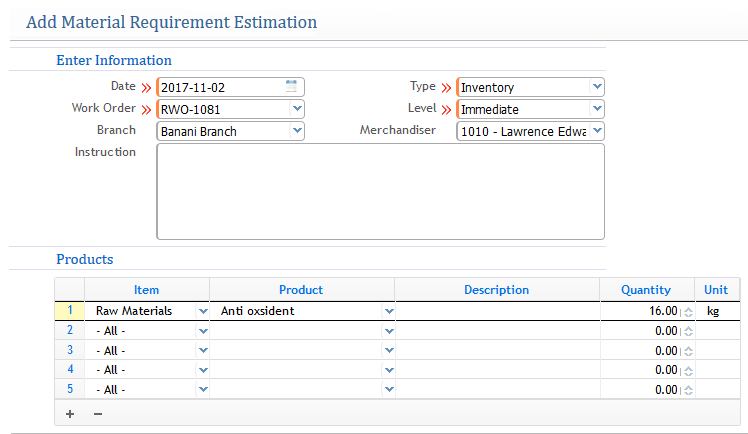Select row number 3 in Products table

pos(70,350)
